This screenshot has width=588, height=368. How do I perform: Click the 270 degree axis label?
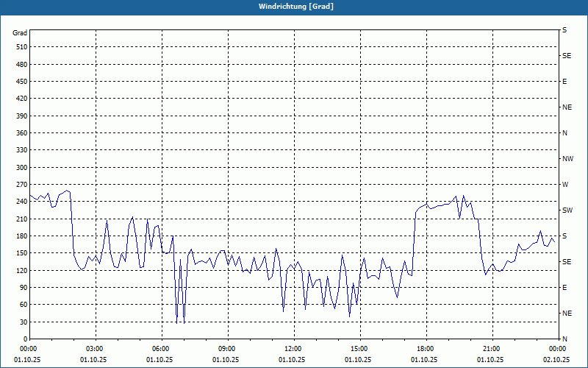tap(22, 185)
